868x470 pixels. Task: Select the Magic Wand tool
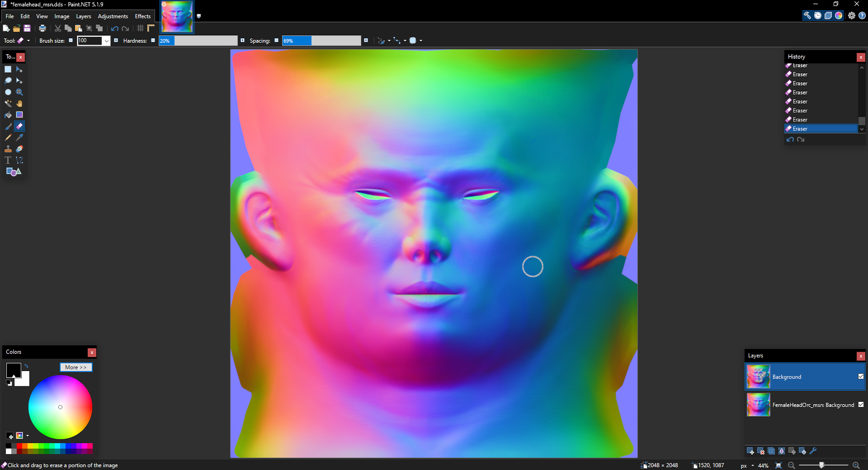(x=8, y=103)
